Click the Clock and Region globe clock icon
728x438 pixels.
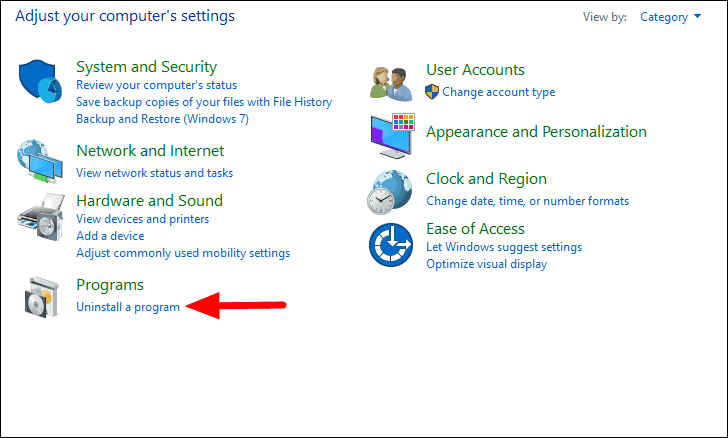tap(390, 192)
